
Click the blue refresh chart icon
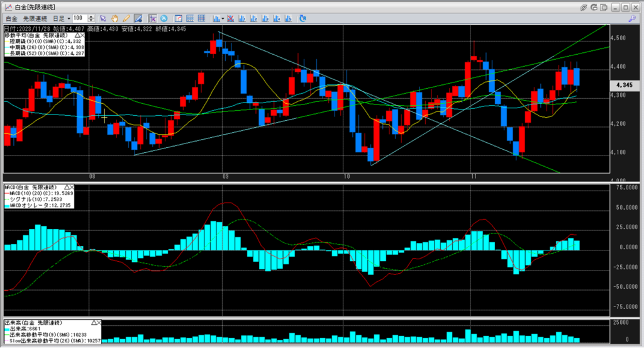click(303, 18)
